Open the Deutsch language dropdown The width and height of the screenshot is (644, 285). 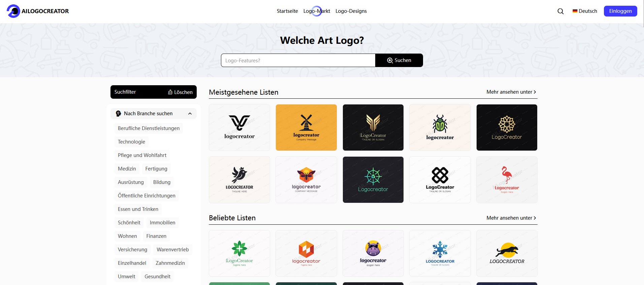[585, 11]
